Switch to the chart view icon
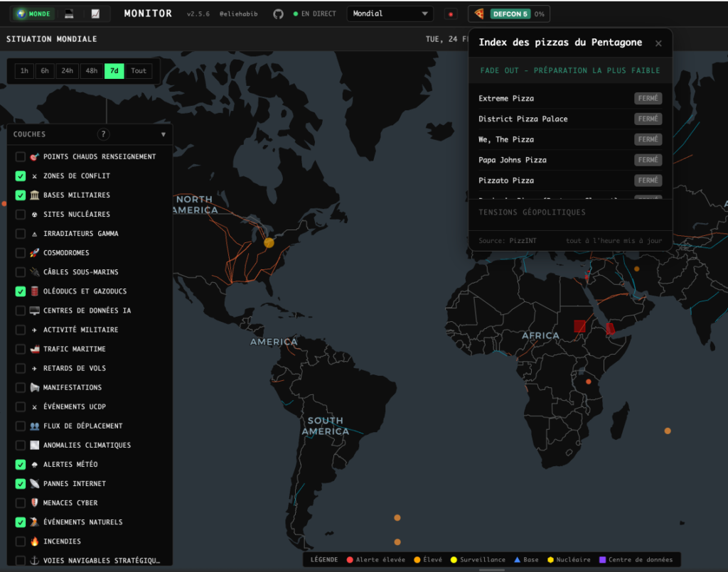 click(95, 14)
